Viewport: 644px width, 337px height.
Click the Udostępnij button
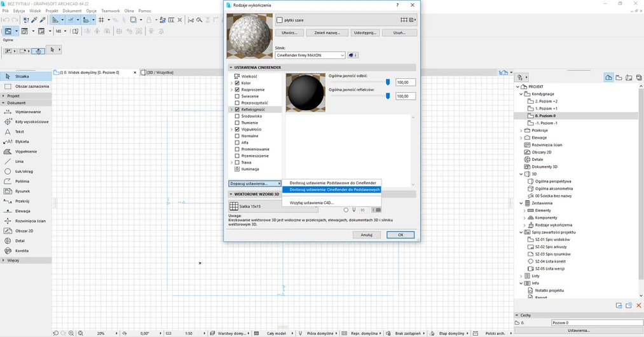coord(365,33)
